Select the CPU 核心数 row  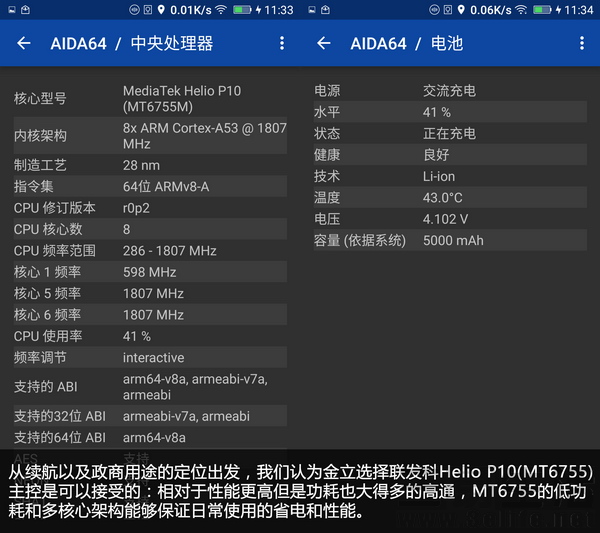click(x=150, y=229)
